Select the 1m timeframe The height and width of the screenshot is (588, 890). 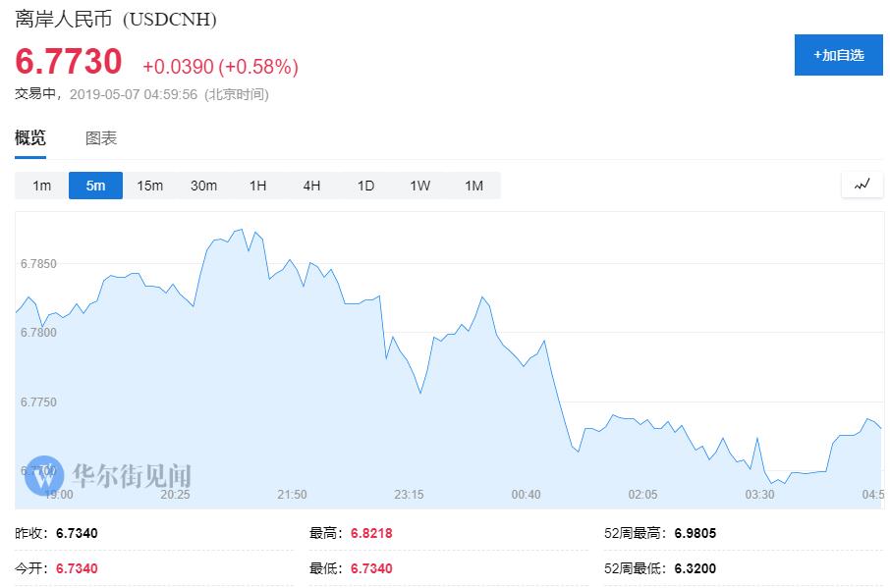coord(41,186)
